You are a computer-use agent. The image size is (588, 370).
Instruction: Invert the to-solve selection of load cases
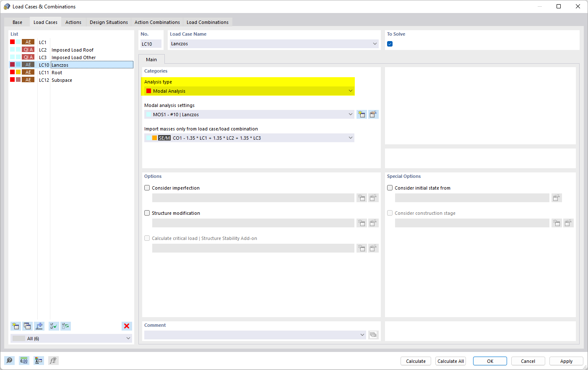(x=65, y=326)
